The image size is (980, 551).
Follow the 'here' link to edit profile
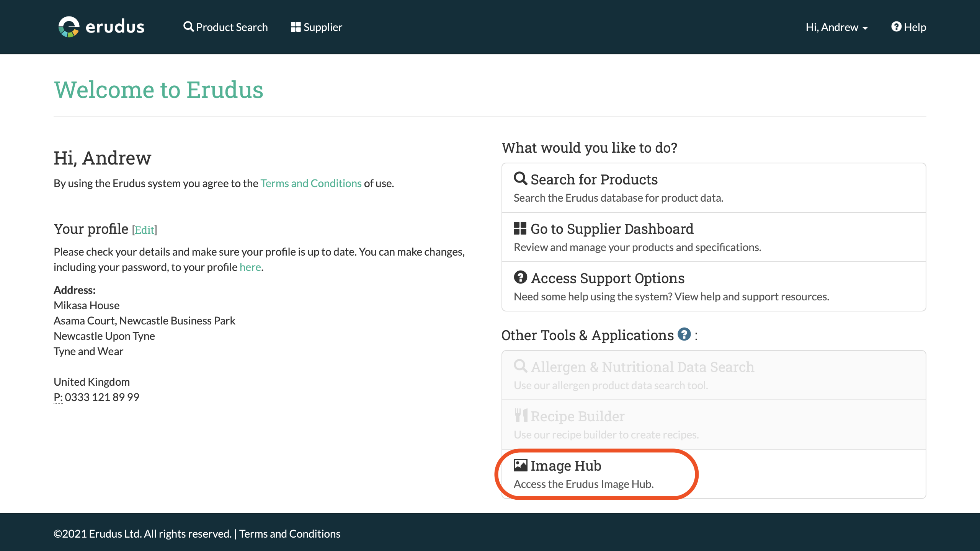[250, 267]
